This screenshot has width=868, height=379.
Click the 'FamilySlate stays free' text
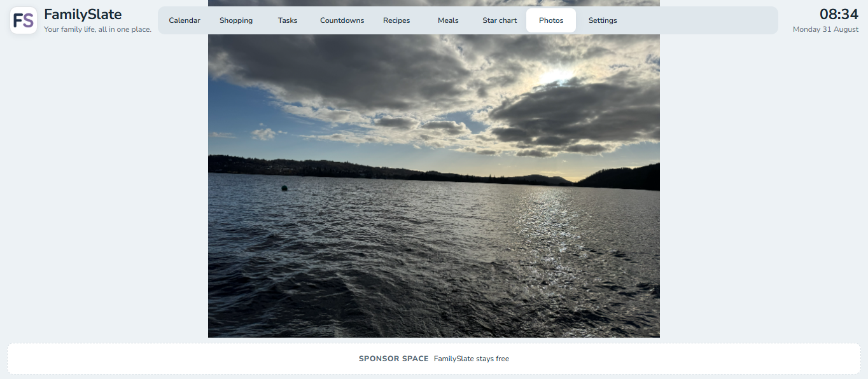click(x=472, y=359)
